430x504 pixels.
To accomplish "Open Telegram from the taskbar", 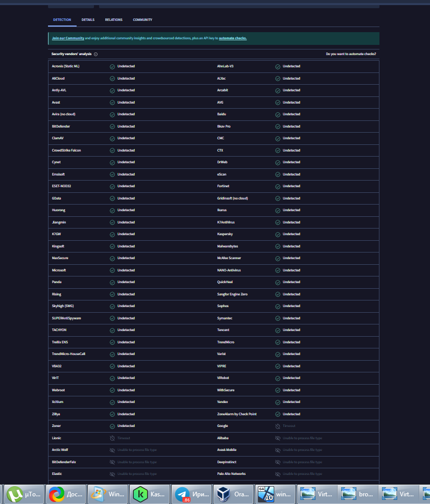I will tap(192, 494).
